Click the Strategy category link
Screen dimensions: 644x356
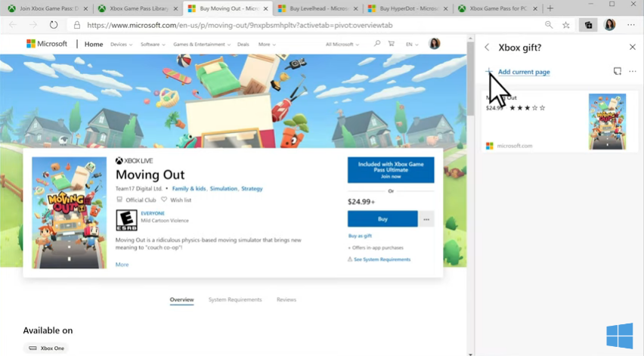point(252,188)
